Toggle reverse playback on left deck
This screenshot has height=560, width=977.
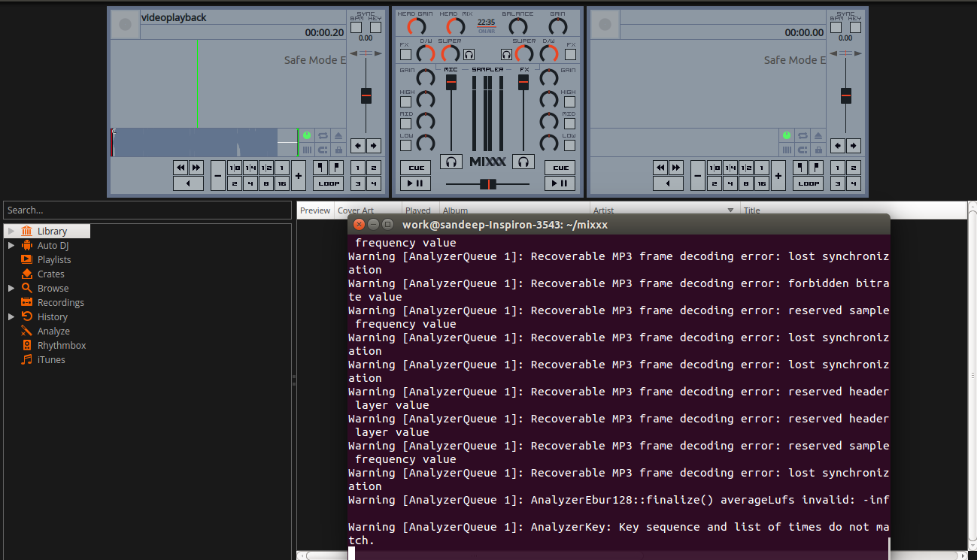point(188,183)
